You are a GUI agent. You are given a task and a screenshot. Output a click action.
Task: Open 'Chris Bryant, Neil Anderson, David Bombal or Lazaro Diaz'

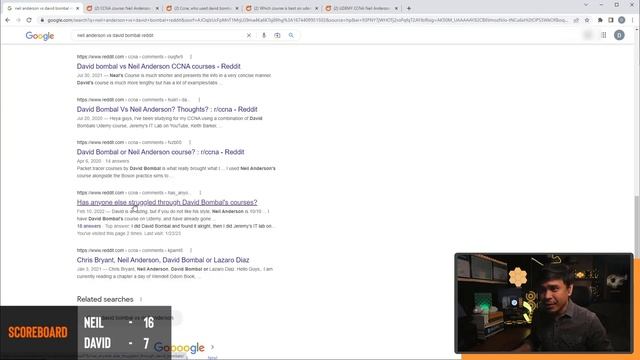[163, 260]
